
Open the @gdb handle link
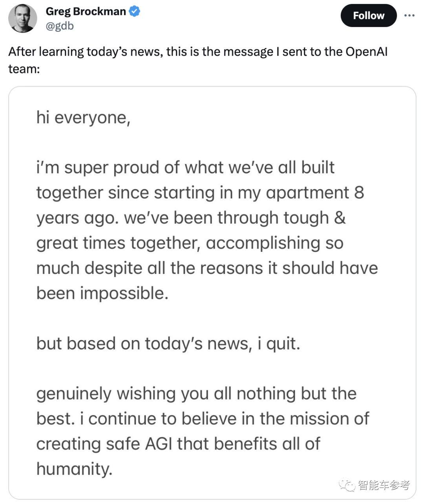[60, 26]
